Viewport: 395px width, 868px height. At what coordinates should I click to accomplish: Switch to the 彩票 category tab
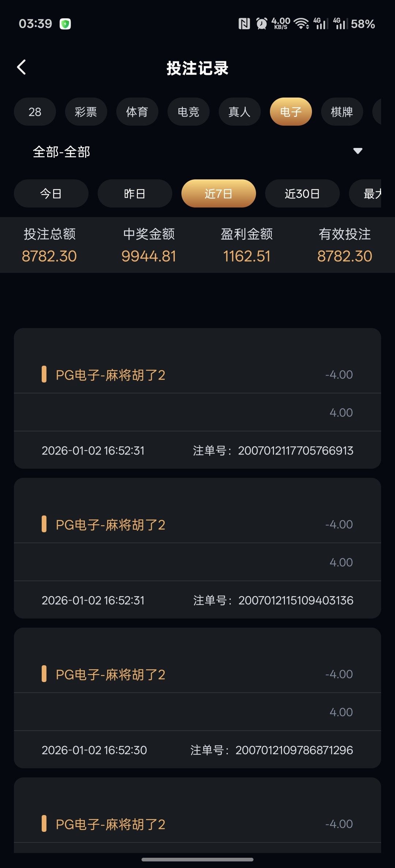pyautogui.click(x=86, y=112)
